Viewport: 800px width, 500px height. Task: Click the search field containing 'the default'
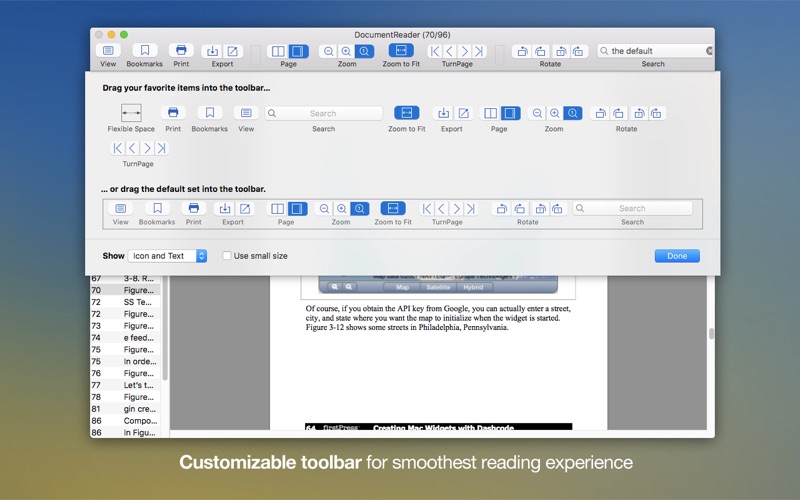[652, 51]
